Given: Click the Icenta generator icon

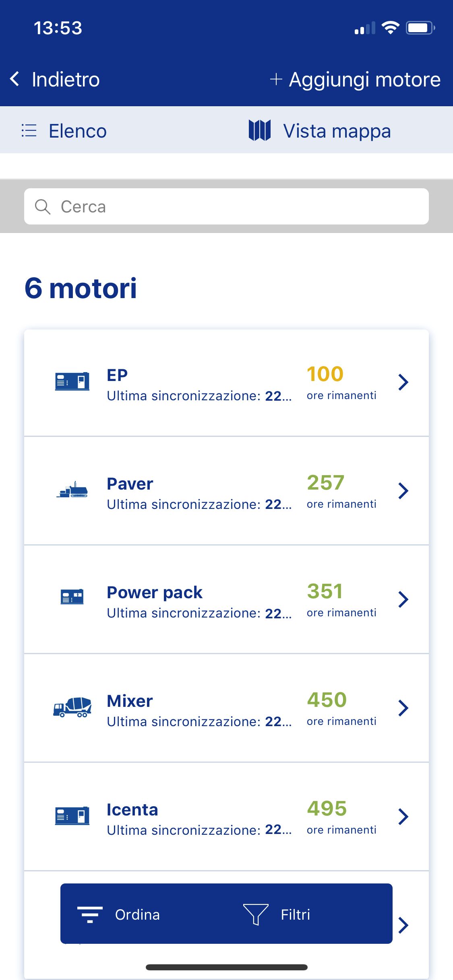Looking at the screenshot, I should pyautogui.click(x=72, y=816).
